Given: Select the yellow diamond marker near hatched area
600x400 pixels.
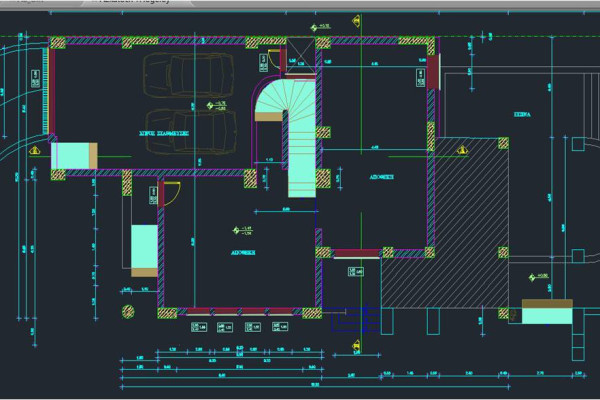Looking at the screenshot, I should tap(463, 150).
